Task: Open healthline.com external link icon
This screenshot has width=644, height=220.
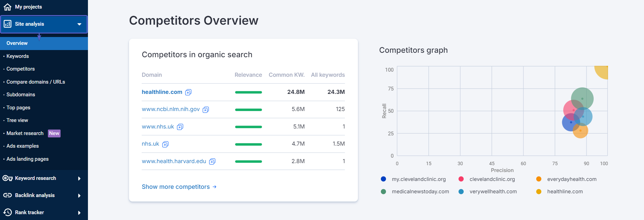Action: pos(188,92)
